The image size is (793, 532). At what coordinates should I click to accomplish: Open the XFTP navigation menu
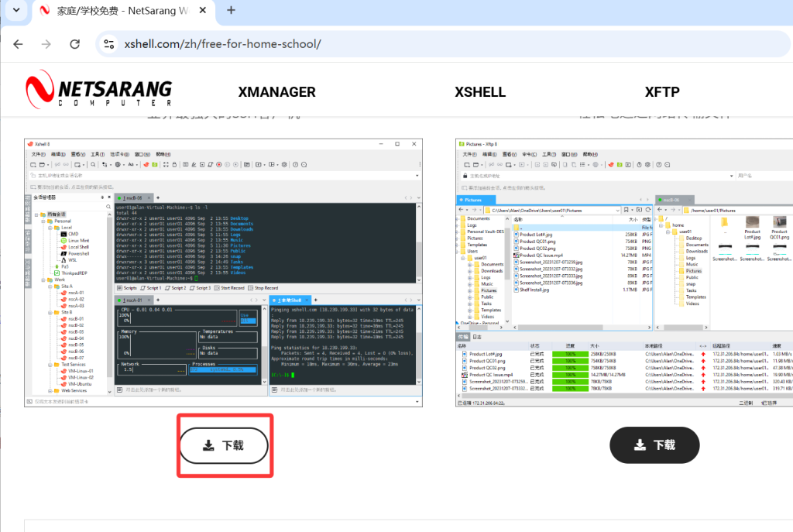(662, 92)
